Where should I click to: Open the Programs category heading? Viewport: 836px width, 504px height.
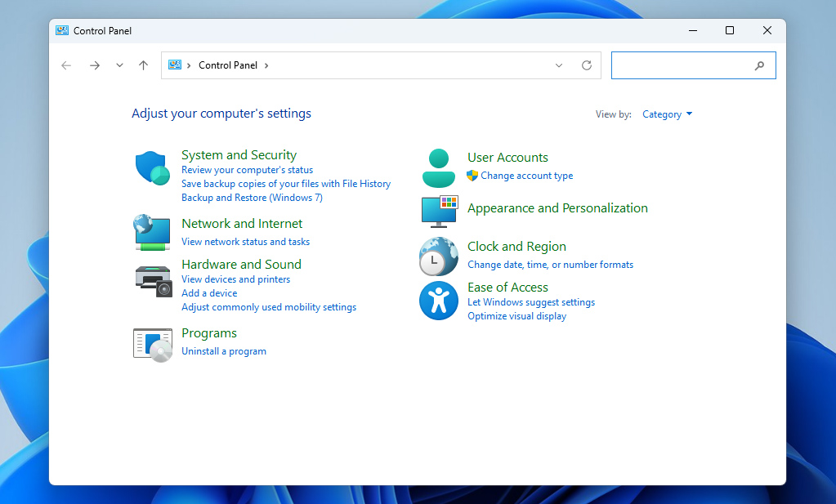tap(209, 333)
